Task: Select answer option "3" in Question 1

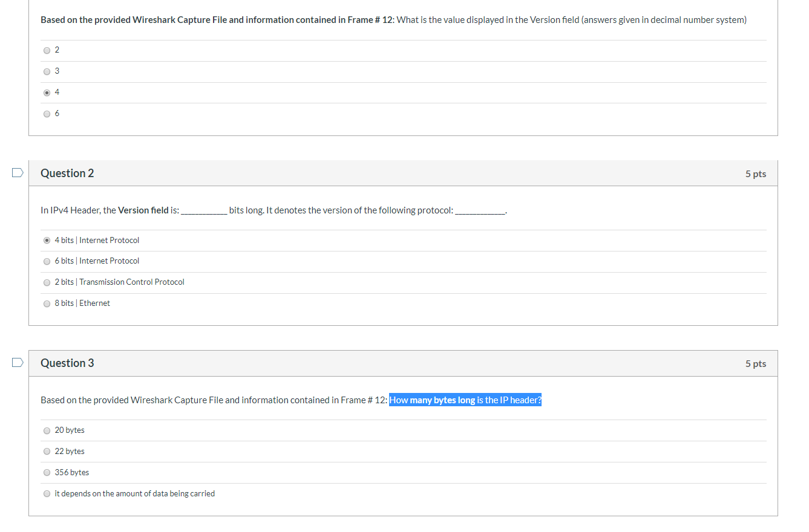Action: pyautogui.click(x=47, y=71)
